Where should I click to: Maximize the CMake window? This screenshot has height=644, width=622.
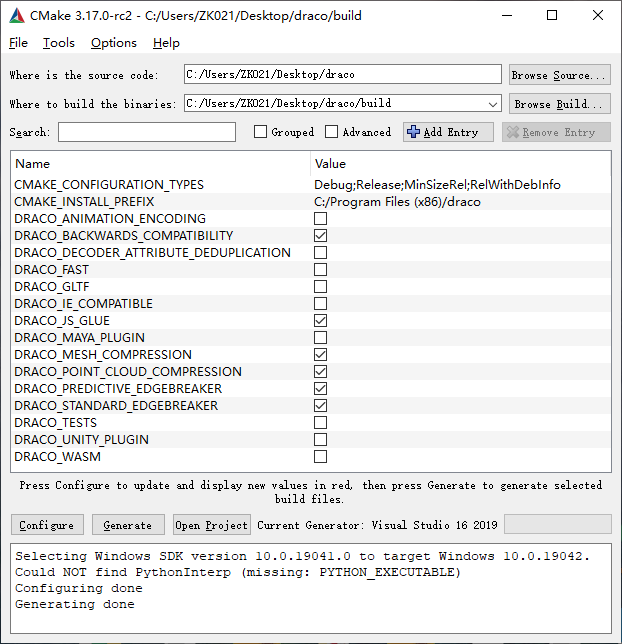tap(552, 16)
